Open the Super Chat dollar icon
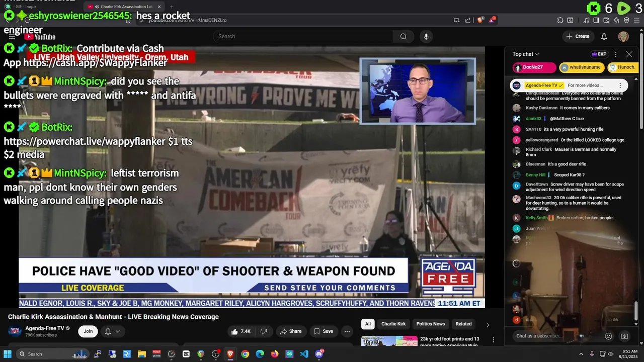The height and width of the screenshot is (362, 644). click(x=624, y=336)
